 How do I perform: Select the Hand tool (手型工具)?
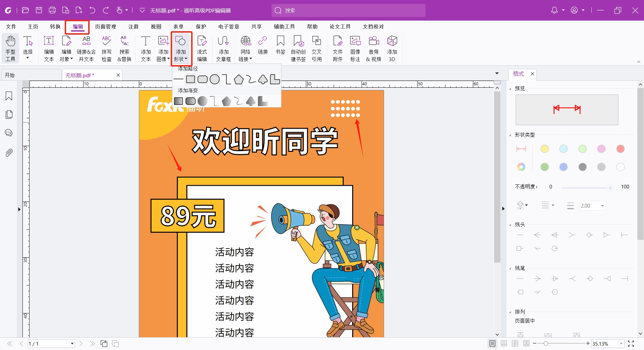[10, 48]
